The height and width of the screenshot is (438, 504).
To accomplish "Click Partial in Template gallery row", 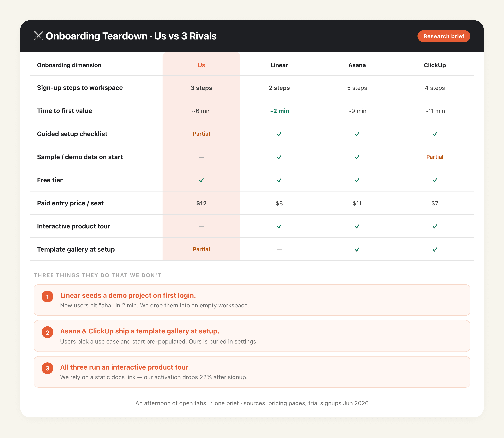I will 201,249.
